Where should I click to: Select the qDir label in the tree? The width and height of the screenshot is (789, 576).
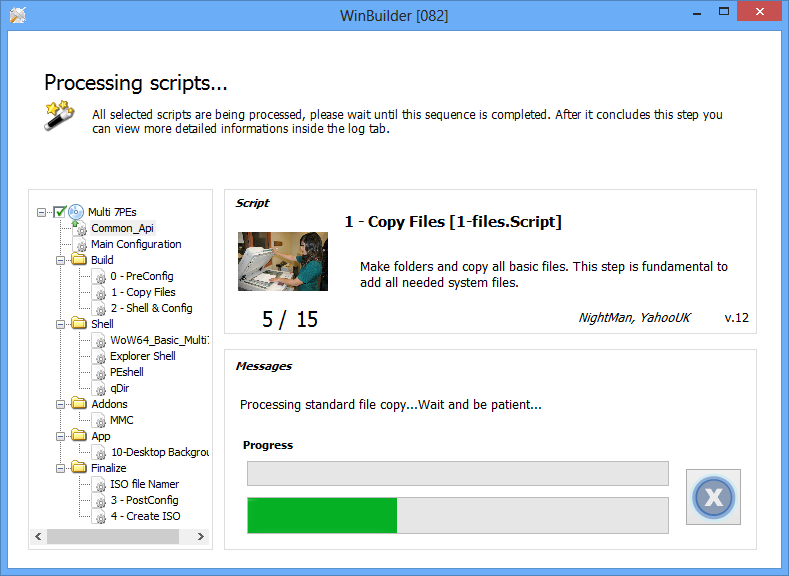pos(120,388)
